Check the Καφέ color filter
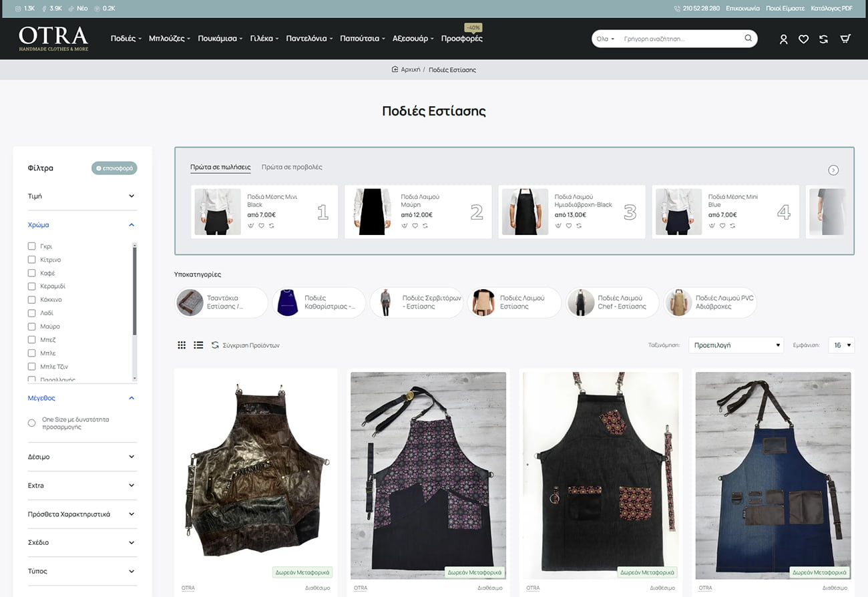This screenshot has width=868, height=597. pyautogui.click(x=31, y=273)
